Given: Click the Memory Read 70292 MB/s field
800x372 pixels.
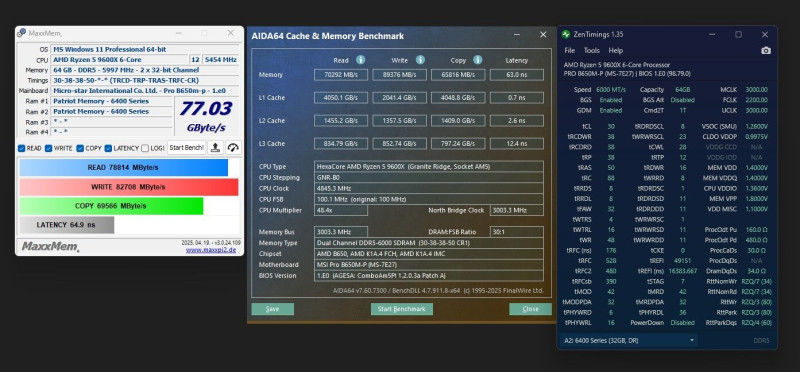Looking at the screenshot, I should [x=341, y=75].
